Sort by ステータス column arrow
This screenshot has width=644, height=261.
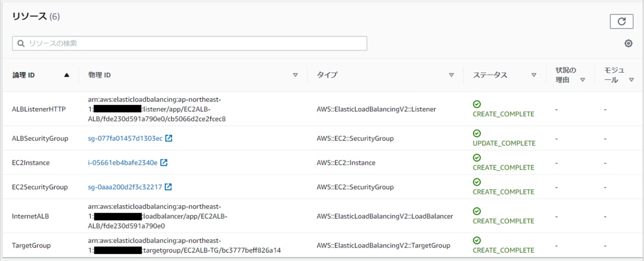(534, 75)
